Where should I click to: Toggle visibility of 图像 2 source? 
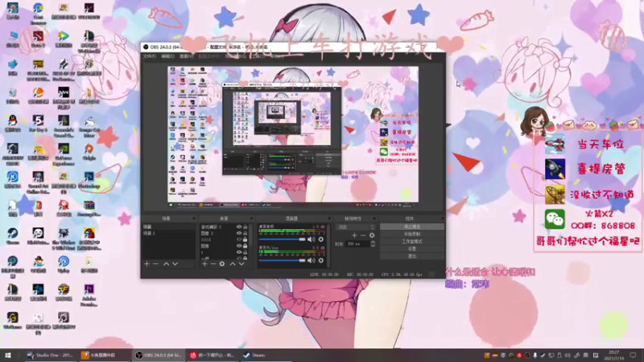point(239,233)
